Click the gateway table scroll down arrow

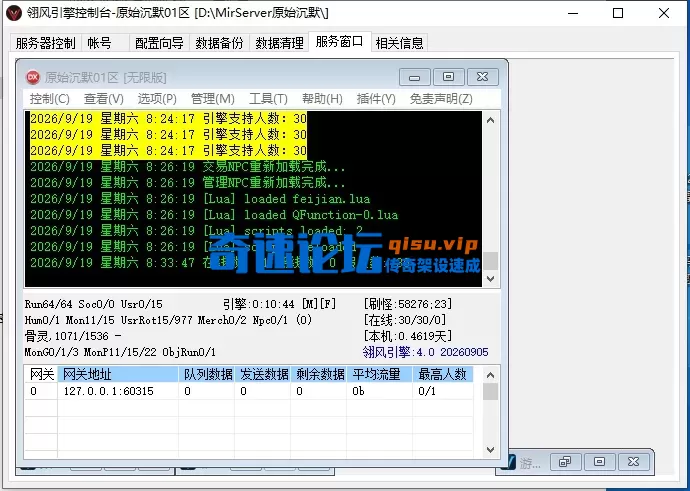click(491, 450)
